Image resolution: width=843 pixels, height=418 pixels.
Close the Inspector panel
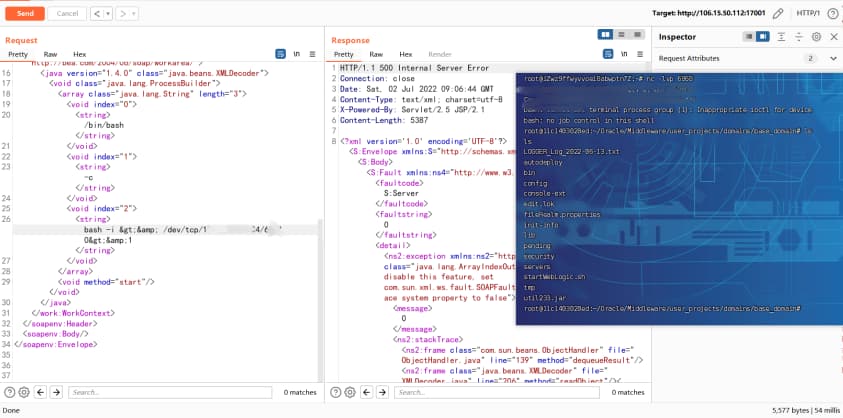tap(832, 36)
